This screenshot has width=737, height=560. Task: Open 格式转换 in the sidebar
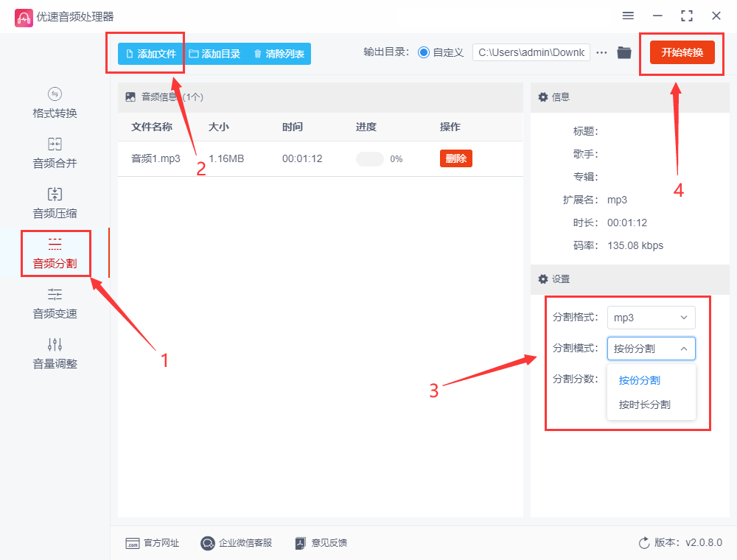pyautogui.click(x=55, y=103)
